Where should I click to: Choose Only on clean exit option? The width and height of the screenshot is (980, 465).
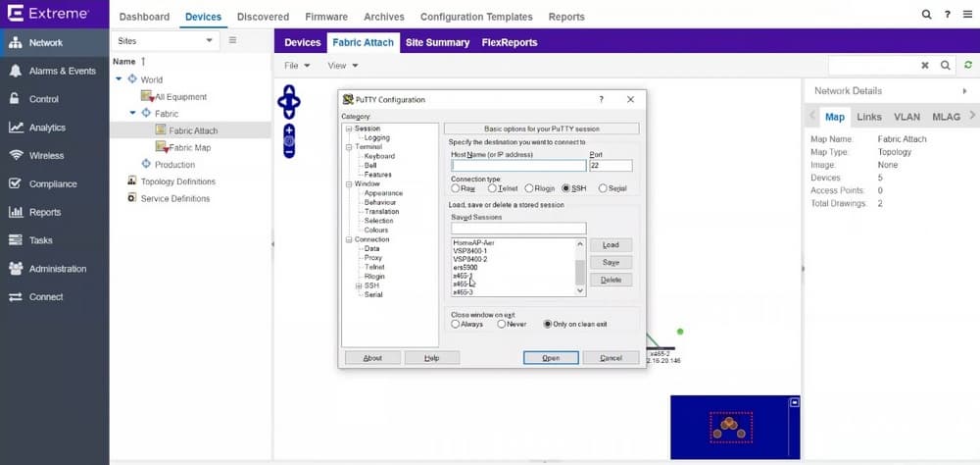point(548,324)
